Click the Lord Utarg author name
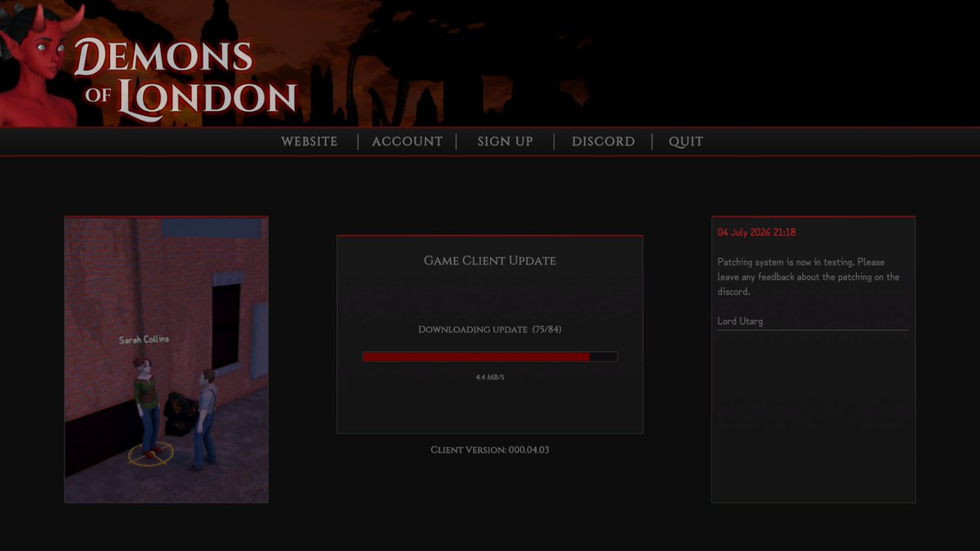This screenshot has height=551, width=980. tap(740, 321)
